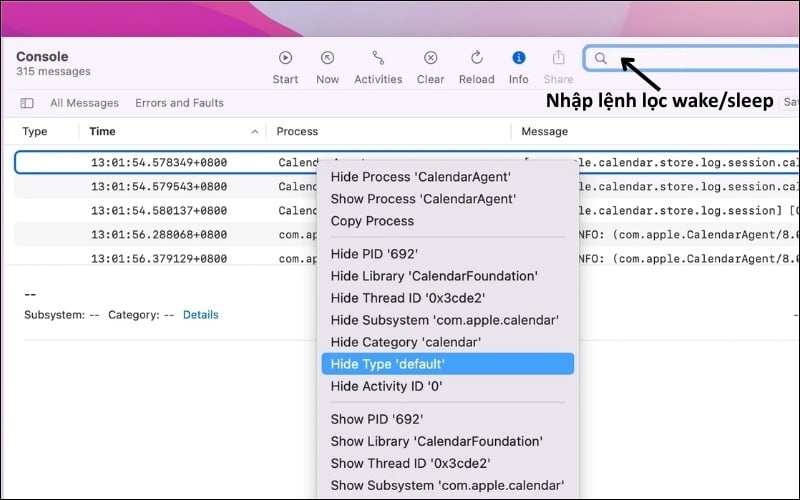
Task: Select the All Messages filter
Action: (84, 103)
